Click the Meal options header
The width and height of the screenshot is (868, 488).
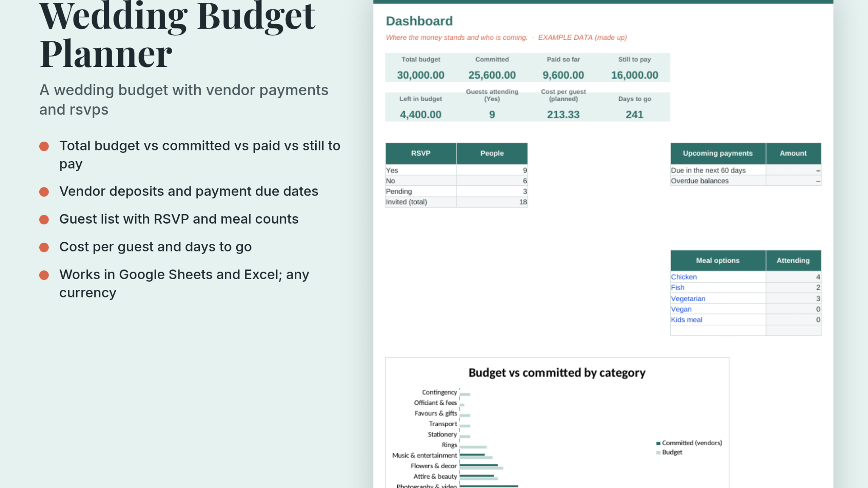718,261
